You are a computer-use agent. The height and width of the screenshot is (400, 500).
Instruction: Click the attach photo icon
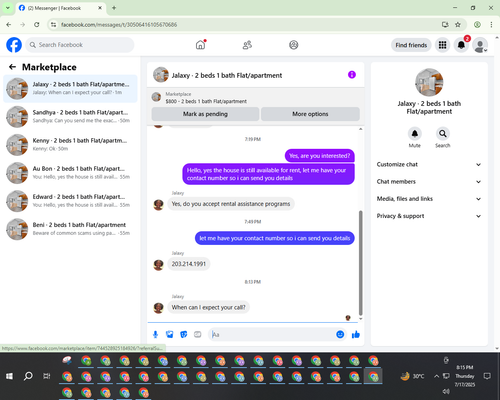[170, 334]
